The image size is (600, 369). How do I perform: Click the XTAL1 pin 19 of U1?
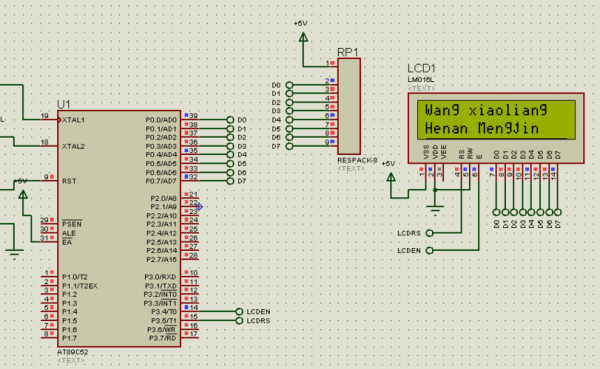(49, 119)
